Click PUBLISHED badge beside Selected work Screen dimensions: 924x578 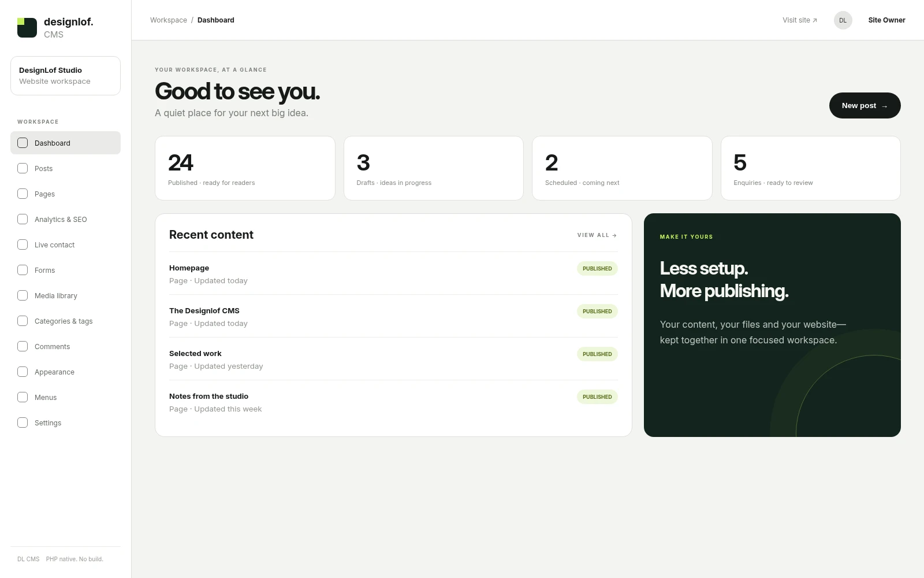coord(597,354)
